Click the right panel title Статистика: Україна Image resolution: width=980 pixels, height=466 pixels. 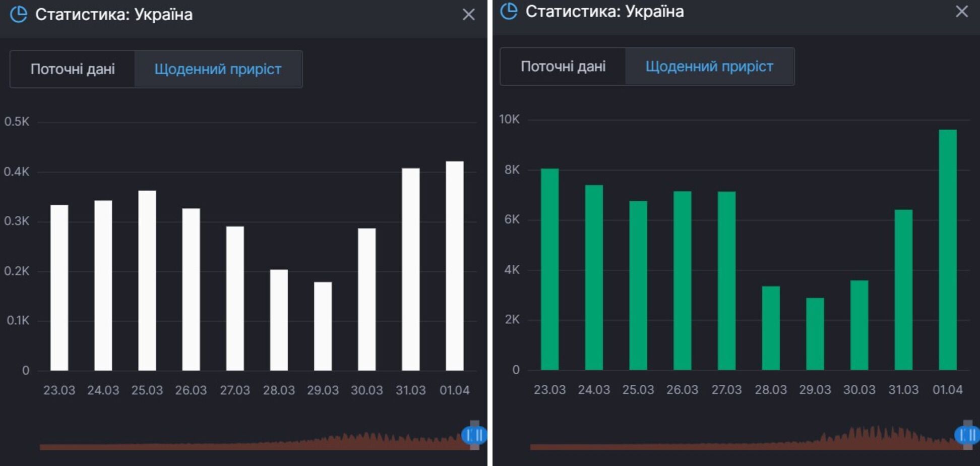coord(604,12)
